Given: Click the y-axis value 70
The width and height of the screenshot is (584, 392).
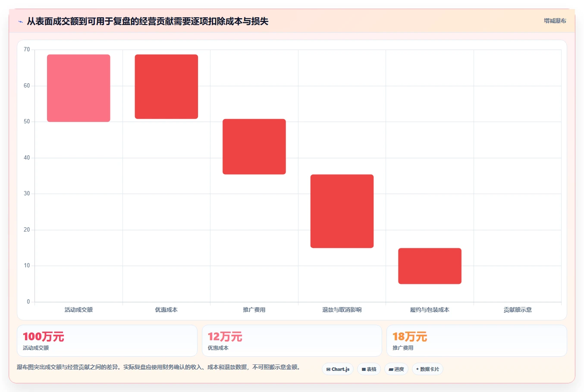Looking at the screenshot, I should coord(27,50).
